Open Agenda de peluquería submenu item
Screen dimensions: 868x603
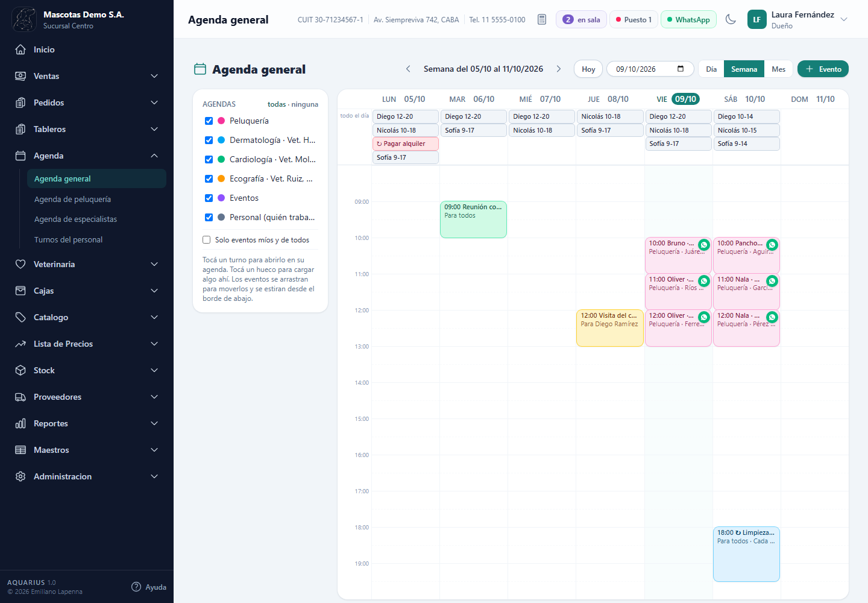click(x=96, y=199)
